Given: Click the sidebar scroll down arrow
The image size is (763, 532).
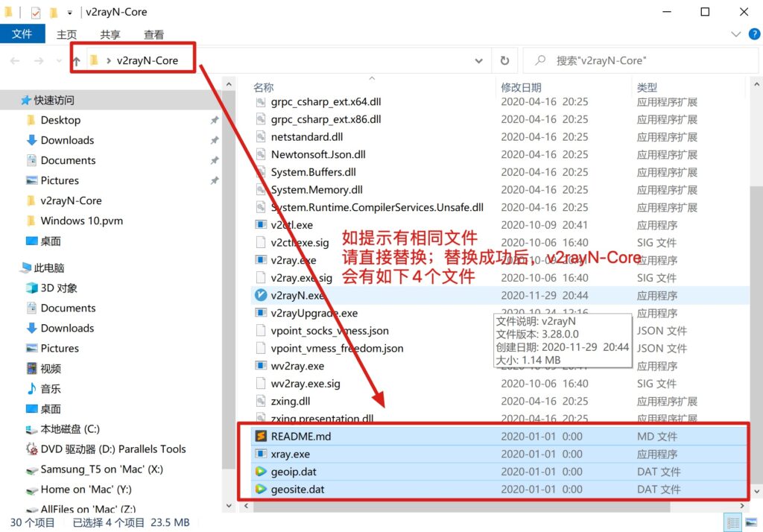Looking at the screenshot, I should (229, 506).
